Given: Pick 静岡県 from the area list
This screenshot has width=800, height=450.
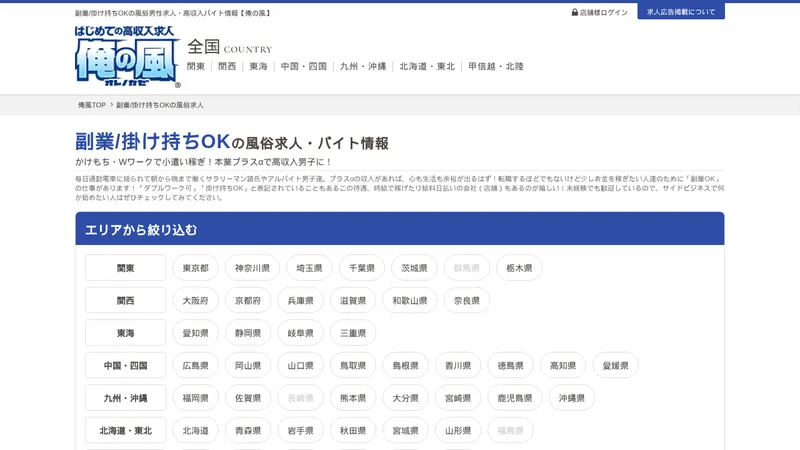Looking at the screenshot, I should 248,333.
